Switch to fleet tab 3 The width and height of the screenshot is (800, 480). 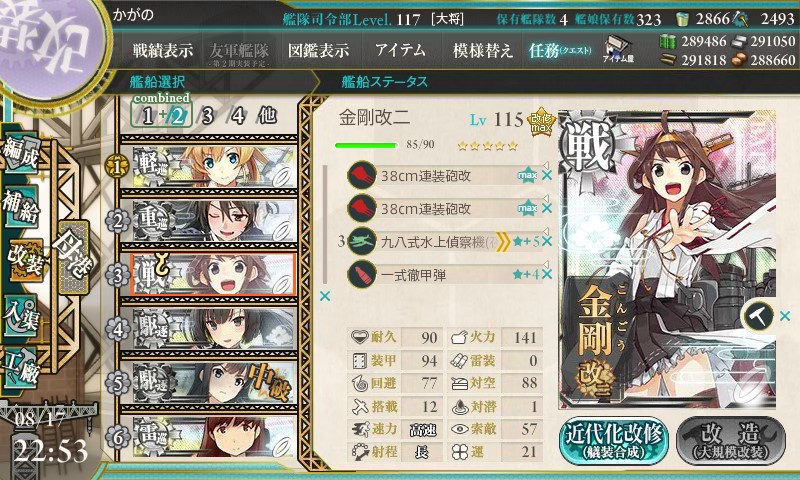tap(207, 116)
